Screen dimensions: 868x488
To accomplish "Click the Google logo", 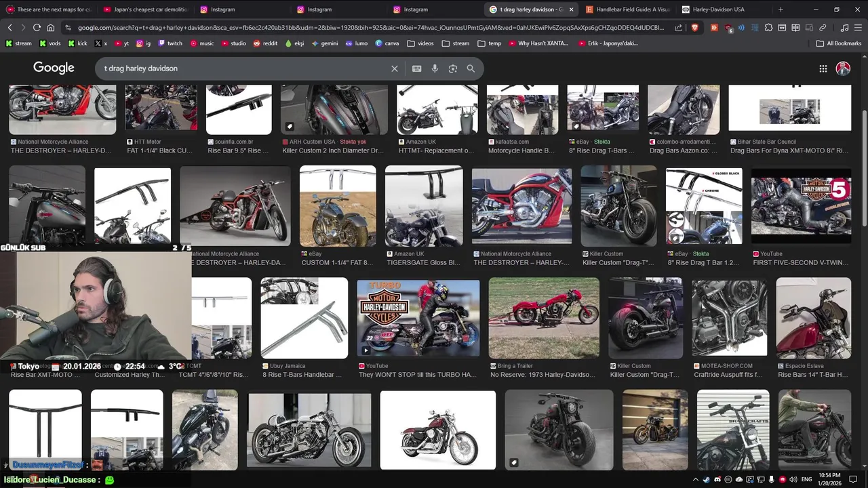I will (x=54, y=68).
